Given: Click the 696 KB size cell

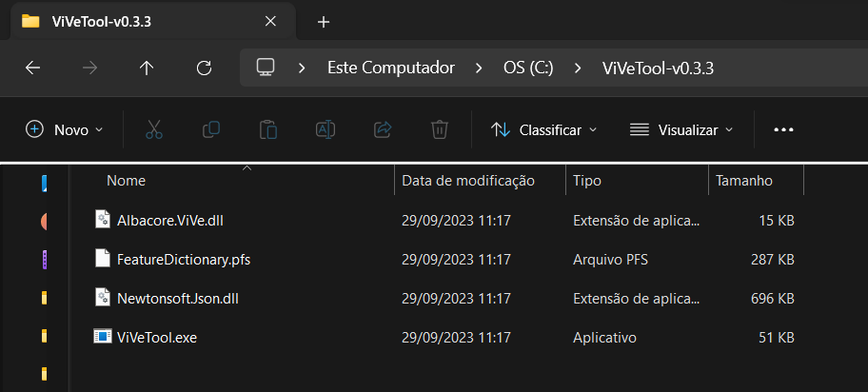Looking at the screenshot, I should [772, 299].
